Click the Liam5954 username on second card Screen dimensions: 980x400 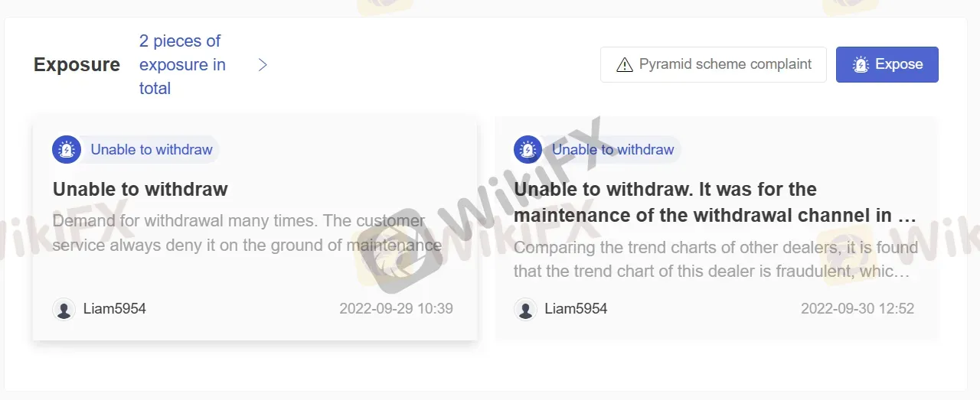[577, 309]
